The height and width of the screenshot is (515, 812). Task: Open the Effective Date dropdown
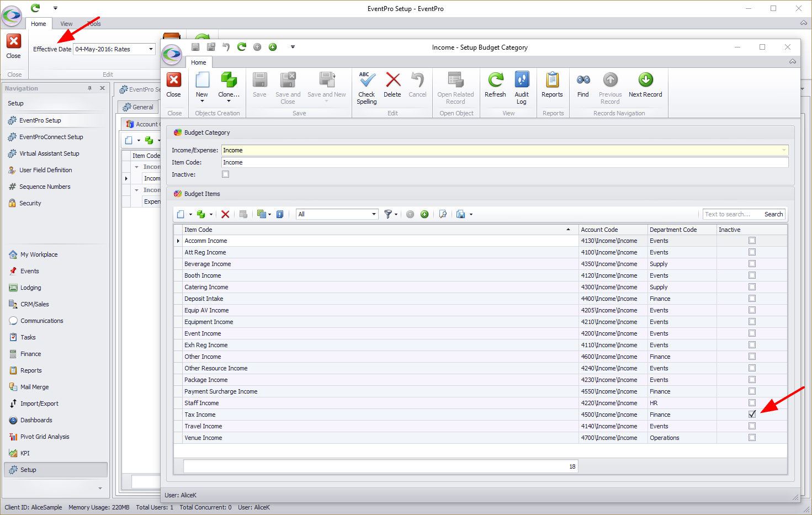click(151, 49)
